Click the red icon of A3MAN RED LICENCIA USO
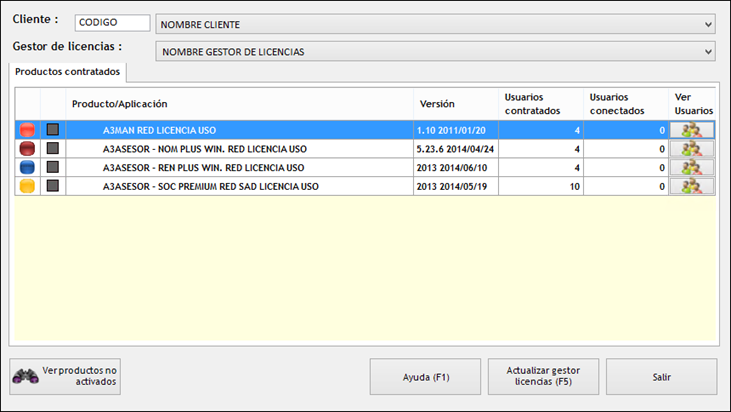 [x=27, y=130]
